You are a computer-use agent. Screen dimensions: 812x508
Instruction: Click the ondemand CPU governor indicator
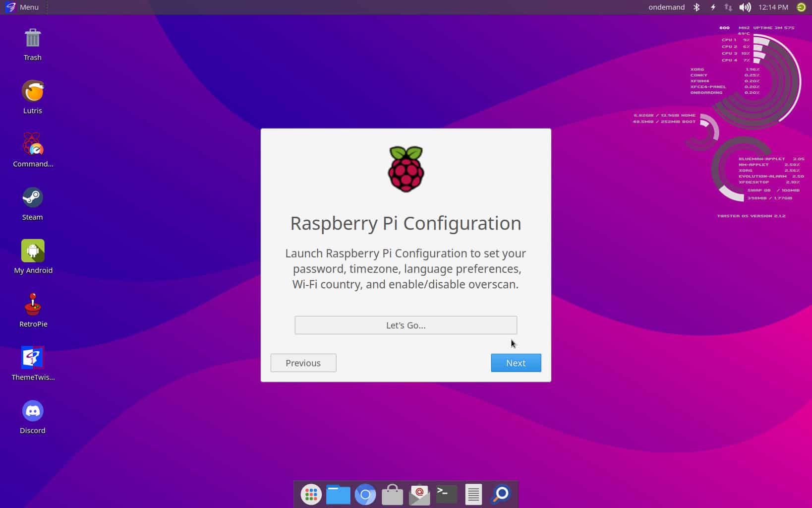click(x=666, y=7)
